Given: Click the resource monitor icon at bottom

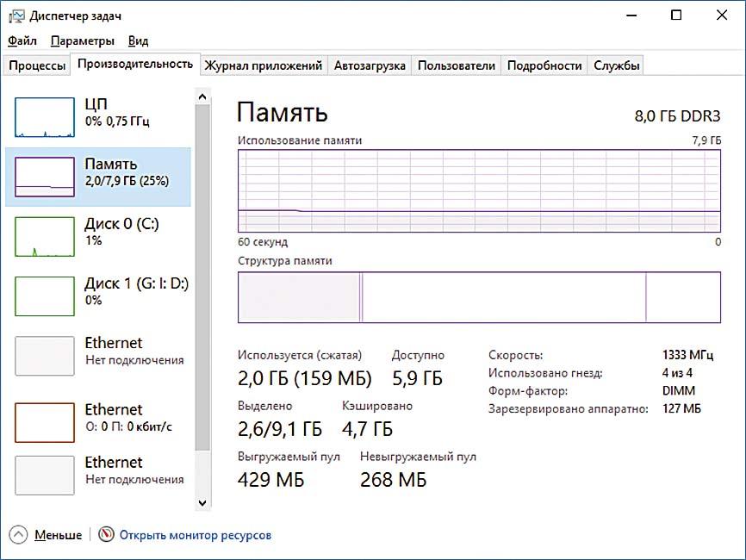Looking at the screenshot, I should click(x=106, y=535).
